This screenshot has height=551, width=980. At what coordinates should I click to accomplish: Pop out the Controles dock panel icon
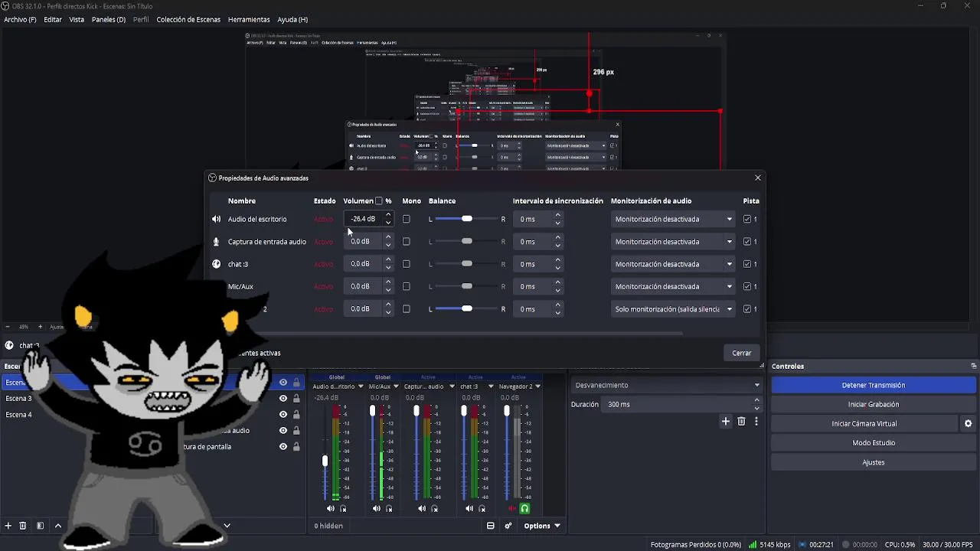pos(974,367)
